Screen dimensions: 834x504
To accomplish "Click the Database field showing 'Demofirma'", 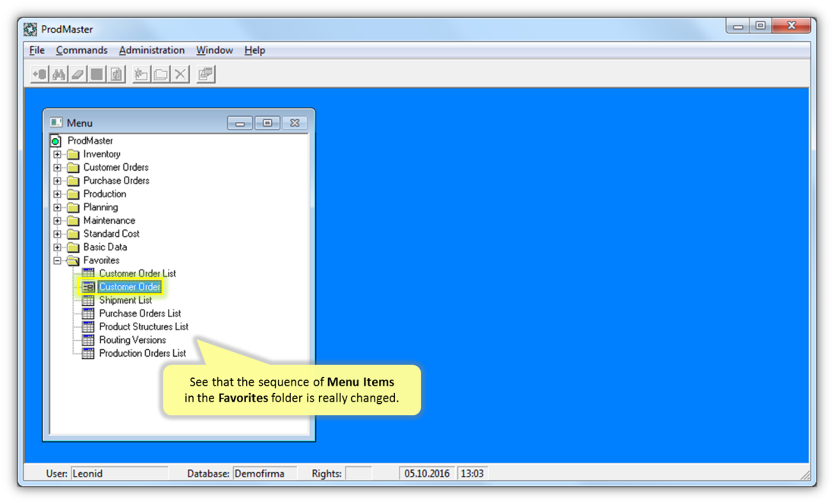I will [x=264, y=473].
